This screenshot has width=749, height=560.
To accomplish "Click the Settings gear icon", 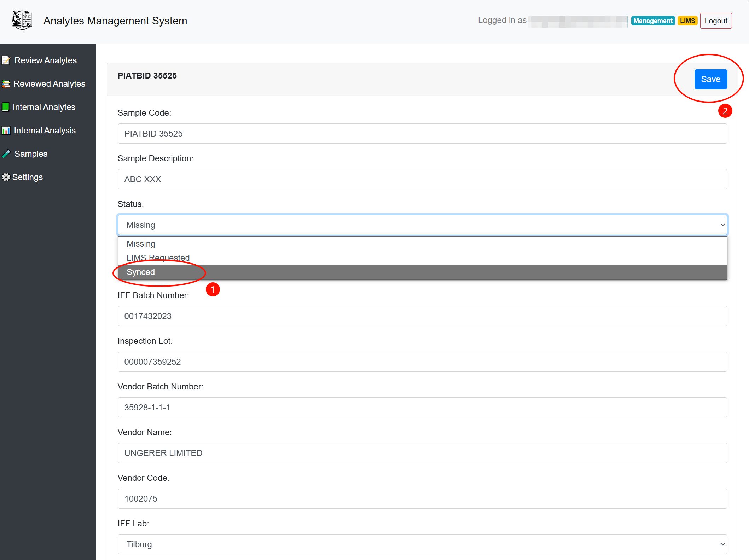I will click(x=6, y=177).
